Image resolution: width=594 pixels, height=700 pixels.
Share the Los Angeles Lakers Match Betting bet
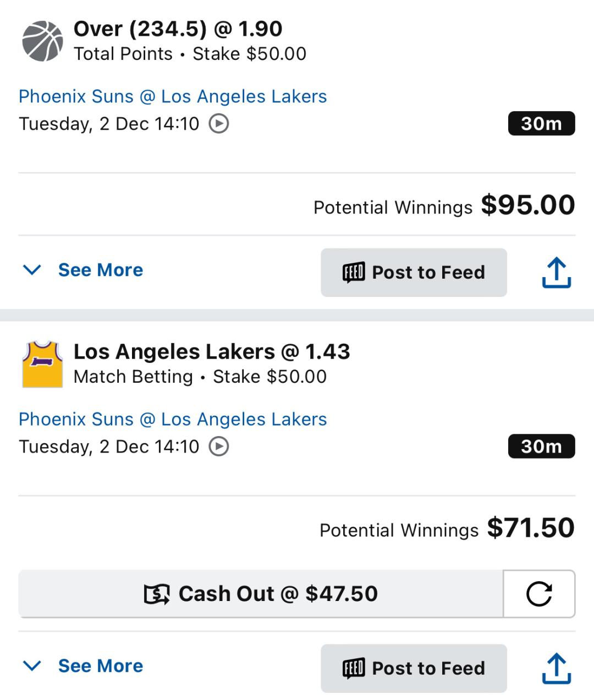pos(557,669)
